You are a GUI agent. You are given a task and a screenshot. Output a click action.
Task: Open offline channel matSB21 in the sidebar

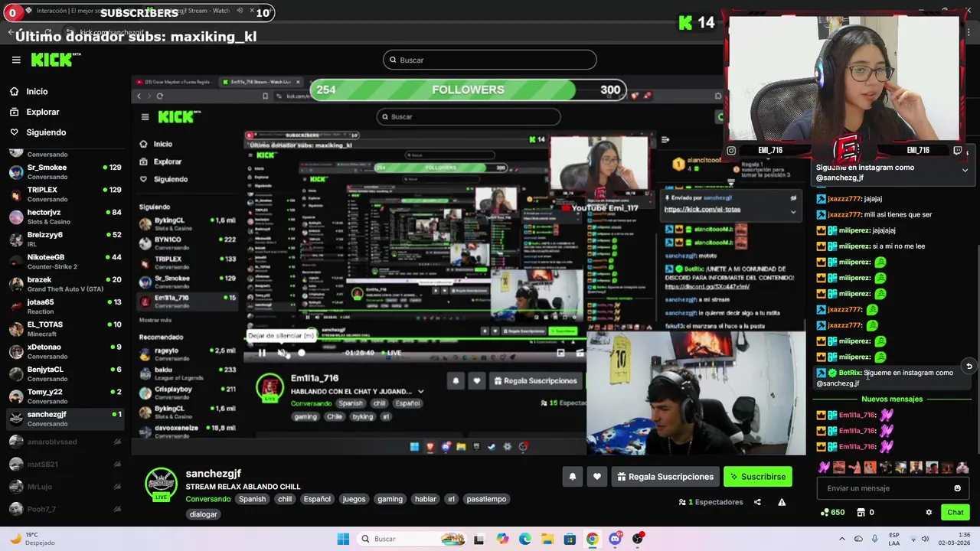(x=65, y=464)
